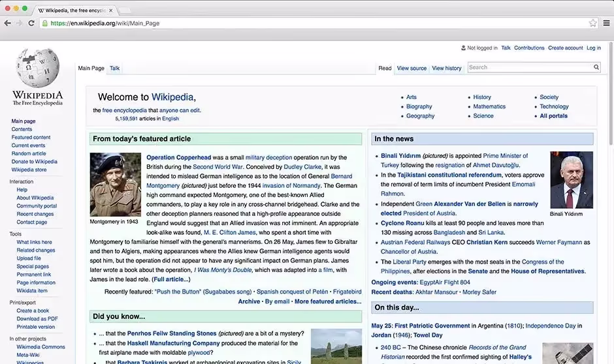Click the URL address bar
The width and height of the screenshot is (614, 364).
314,23
